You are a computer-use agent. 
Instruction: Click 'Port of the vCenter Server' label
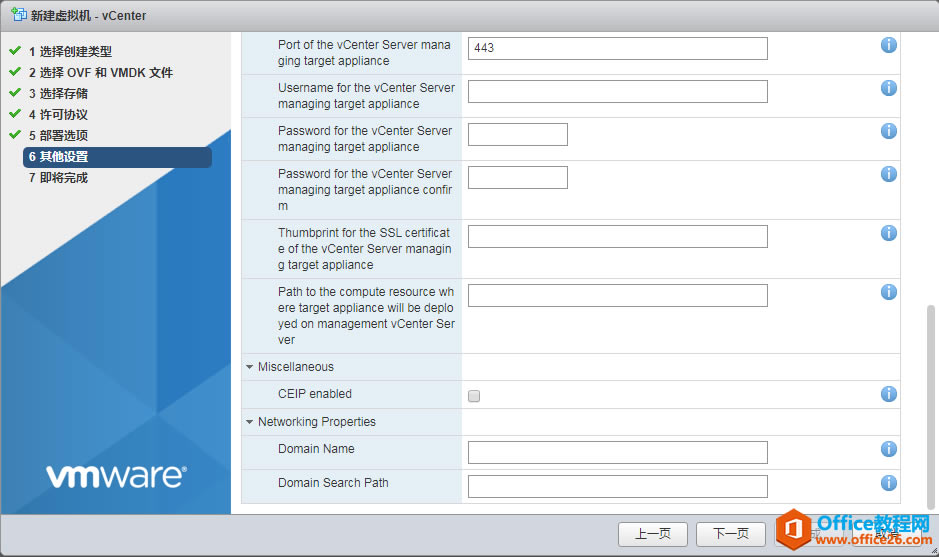[364, 53]
